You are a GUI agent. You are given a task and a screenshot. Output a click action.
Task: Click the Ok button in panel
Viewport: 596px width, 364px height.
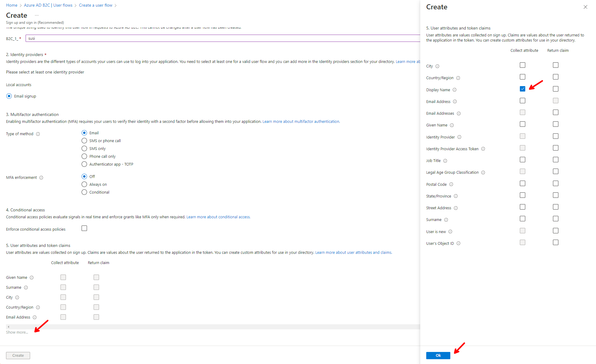tap(438, 355)
